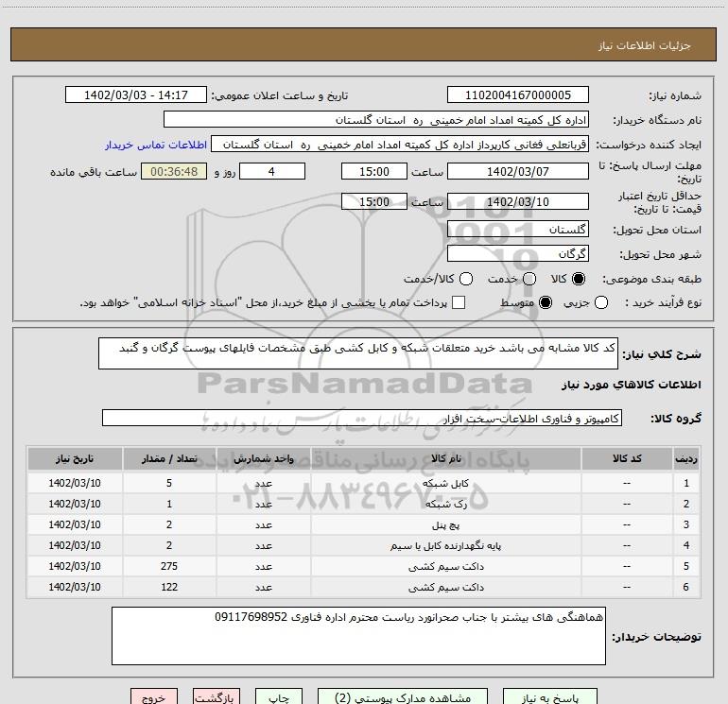Click the خروج exit button
This screenshot has height=704, width=728.
click(154, 696)
